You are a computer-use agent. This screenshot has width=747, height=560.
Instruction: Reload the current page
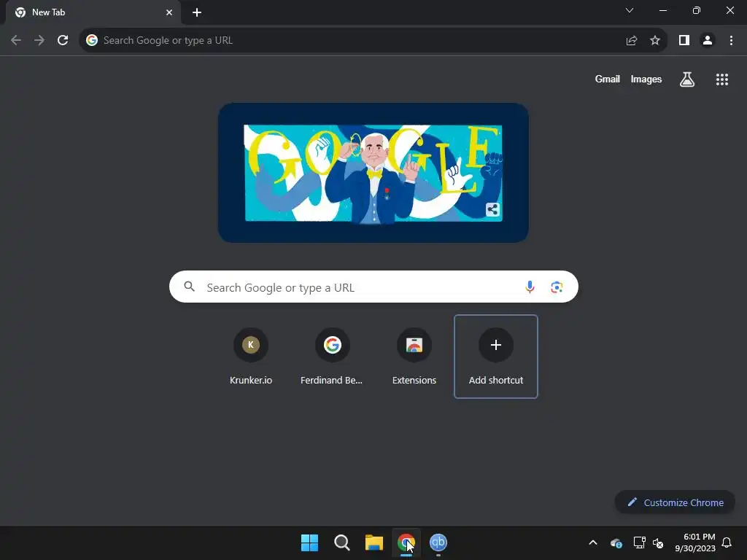63,41
